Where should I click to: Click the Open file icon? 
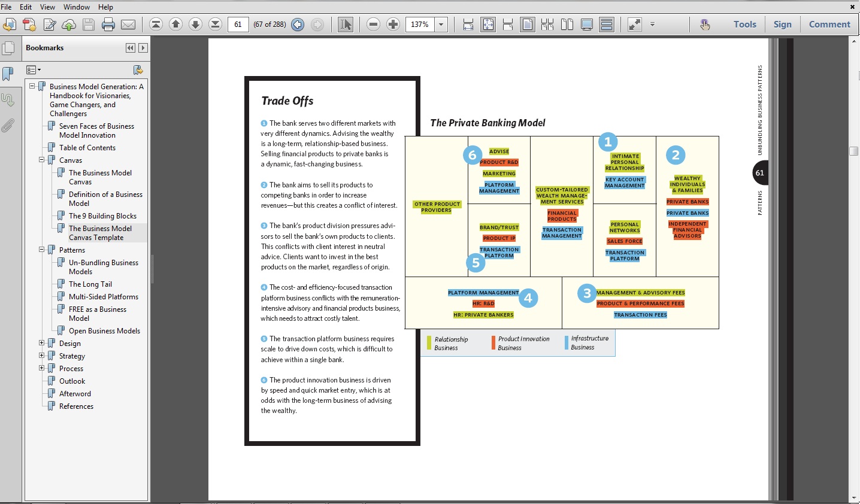(x=10, y=25)
